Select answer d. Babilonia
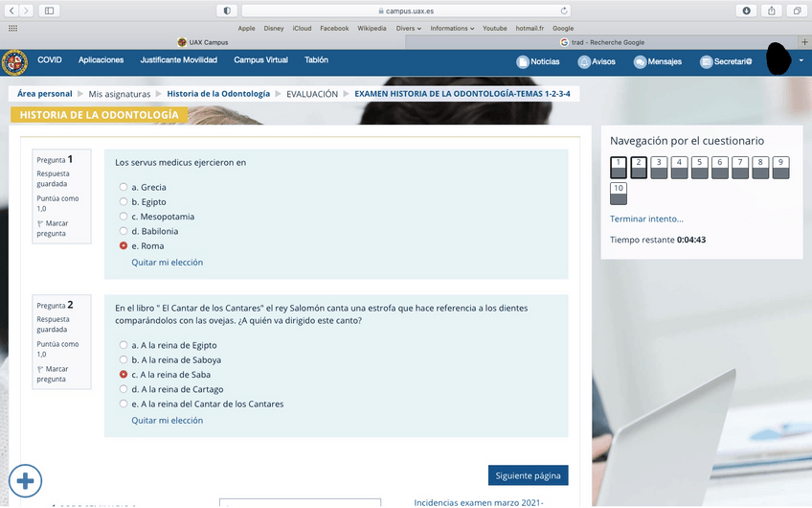 [124, 231]
